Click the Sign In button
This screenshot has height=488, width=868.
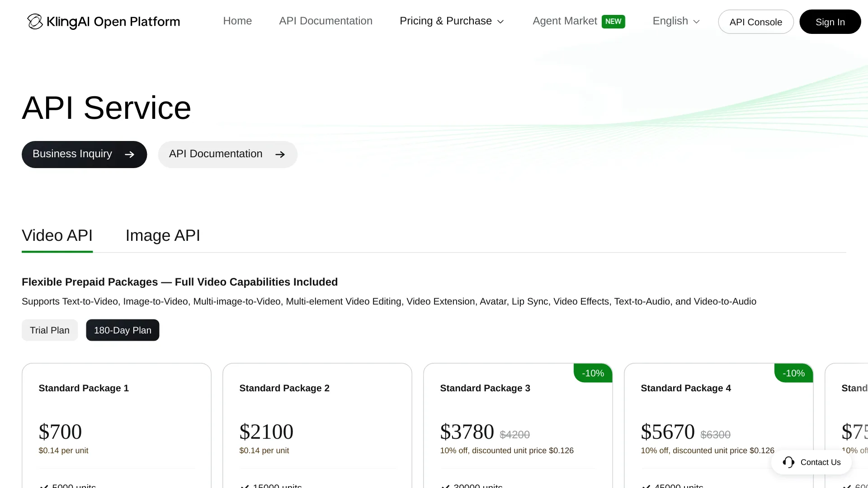coord(830,22)
